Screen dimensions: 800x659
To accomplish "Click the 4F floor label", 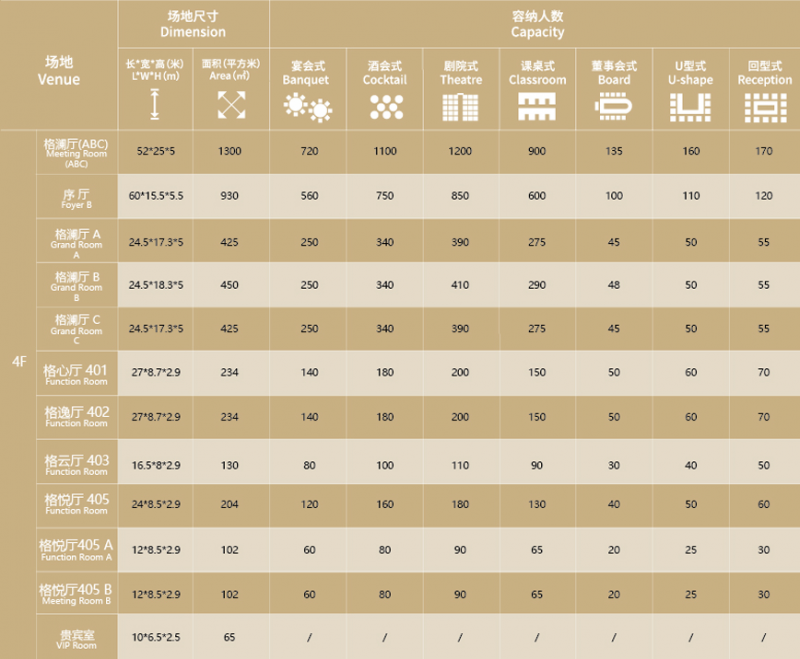I will [x=19, y=362].
